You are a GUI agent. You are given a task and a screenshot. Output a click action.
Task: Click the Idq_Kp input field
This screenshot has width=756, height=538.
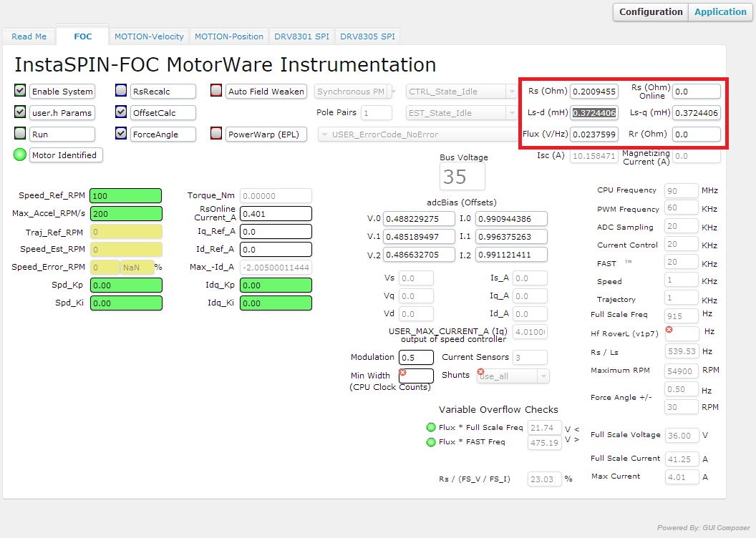click(276, 285)
